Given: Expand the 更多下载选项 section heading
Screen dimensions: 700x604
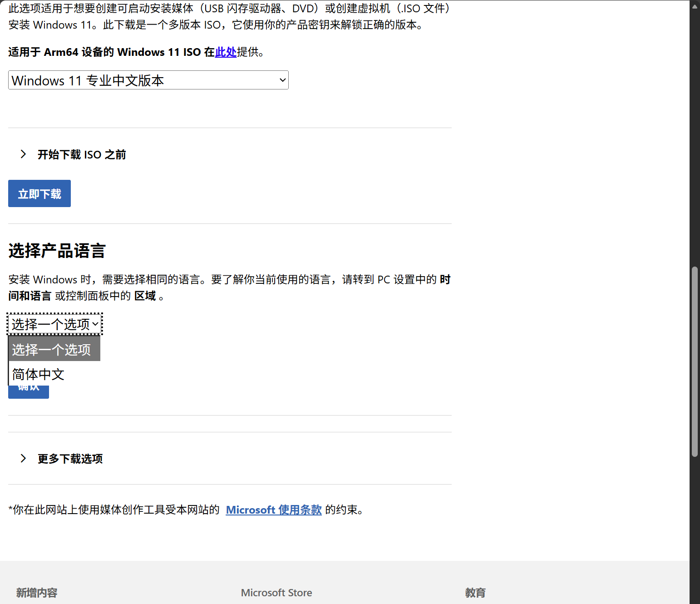Looking at the screenshot, I should 70,459.
